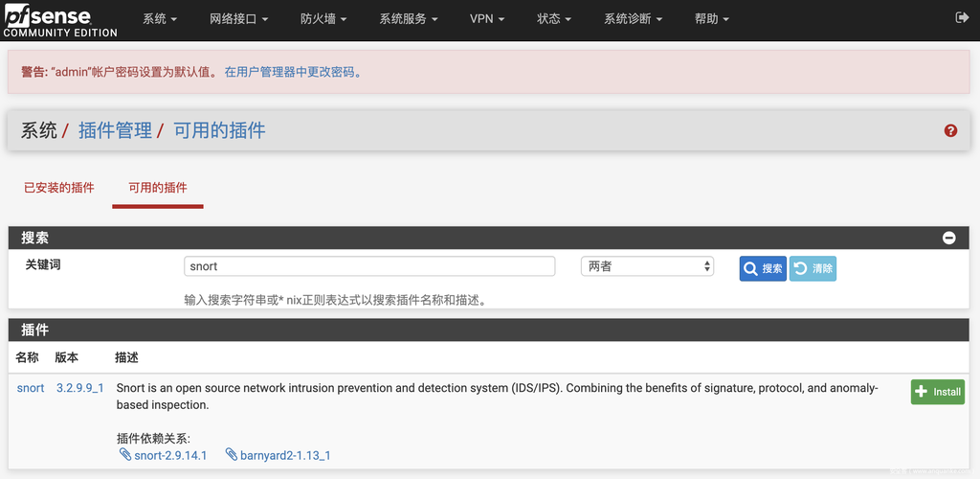Open the 3.2.9.9_1 version link
The image size is (980, 479).
pos(80,388)
